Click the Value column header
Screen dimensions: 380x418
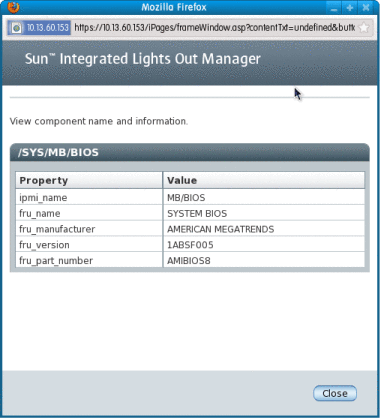click(264, 180)
